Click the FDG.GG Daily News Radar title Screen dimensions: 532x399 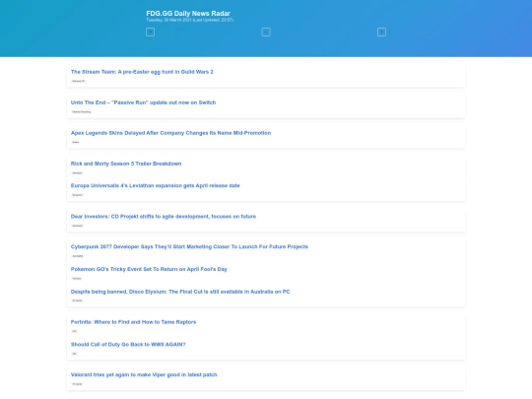pos(188,14)
